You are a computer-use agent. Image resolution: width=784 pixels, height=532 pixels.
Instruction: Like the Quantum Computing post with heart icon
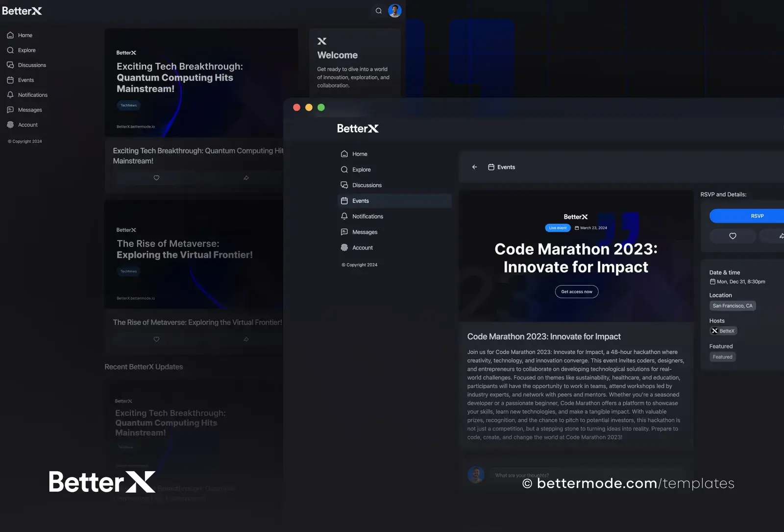[156, 178]
